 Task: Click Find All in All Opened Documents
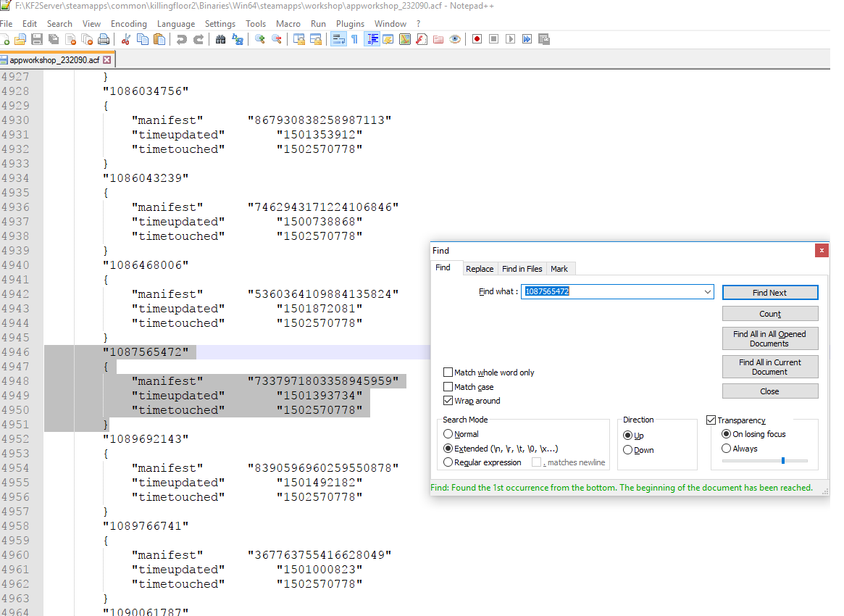pyautogui.click(x=769, y=338)
